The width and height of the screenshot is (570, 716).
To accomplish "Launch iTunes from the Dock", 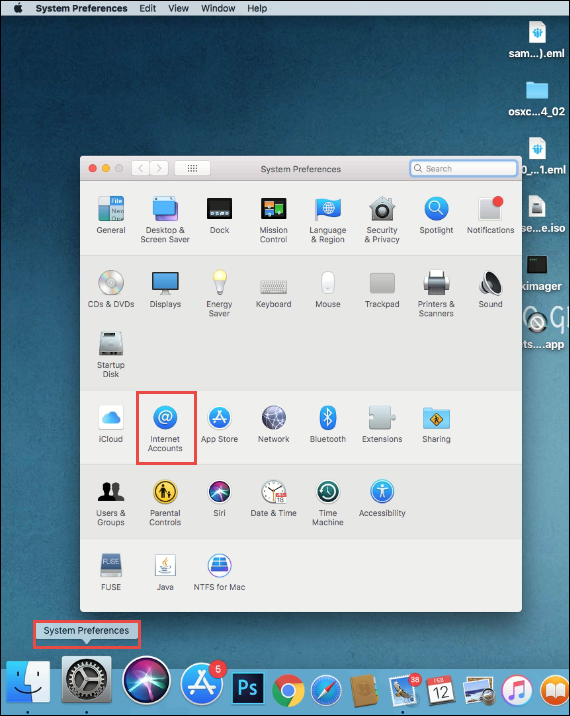I will coord(517,690).
